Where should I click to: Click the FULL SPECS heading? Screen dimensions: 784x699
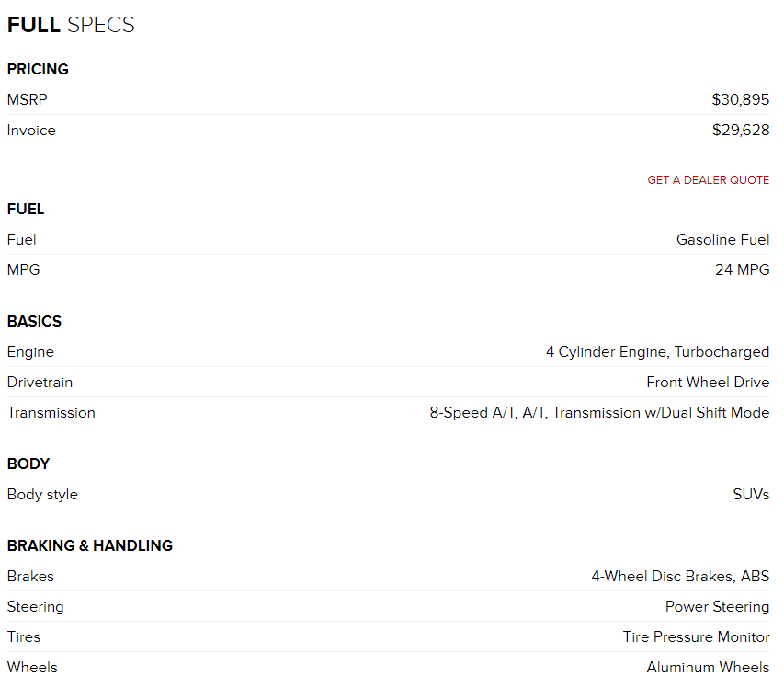click(71, 25)
